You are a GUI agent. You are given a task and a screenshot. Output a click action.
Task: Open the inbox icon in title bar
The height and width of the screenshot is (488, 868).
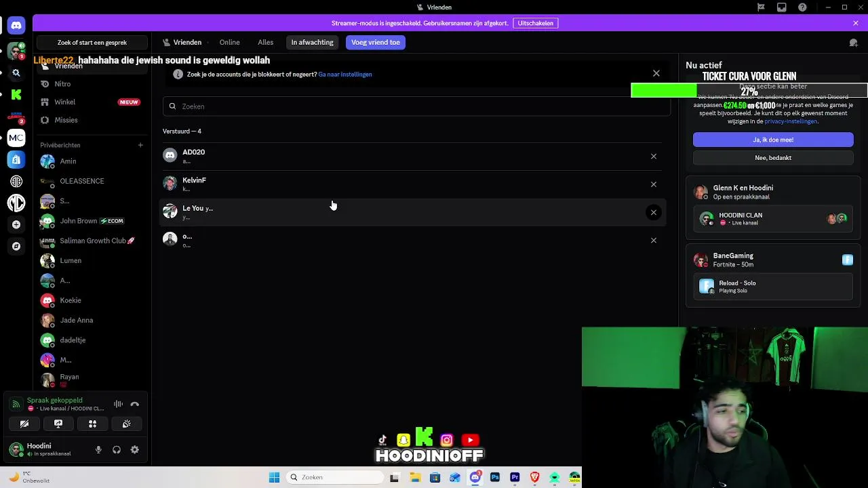(782, 7)
